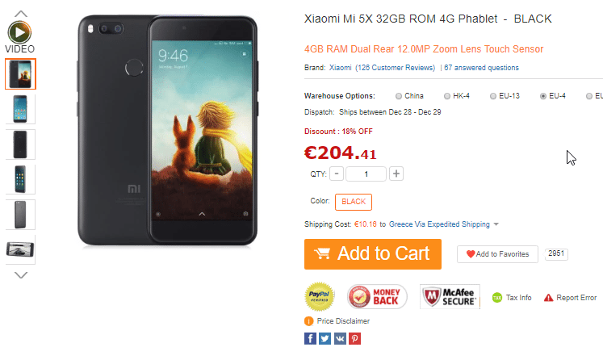Share product on Facebook
This screenshot has width=603, height=364.
tap(310, 339)
